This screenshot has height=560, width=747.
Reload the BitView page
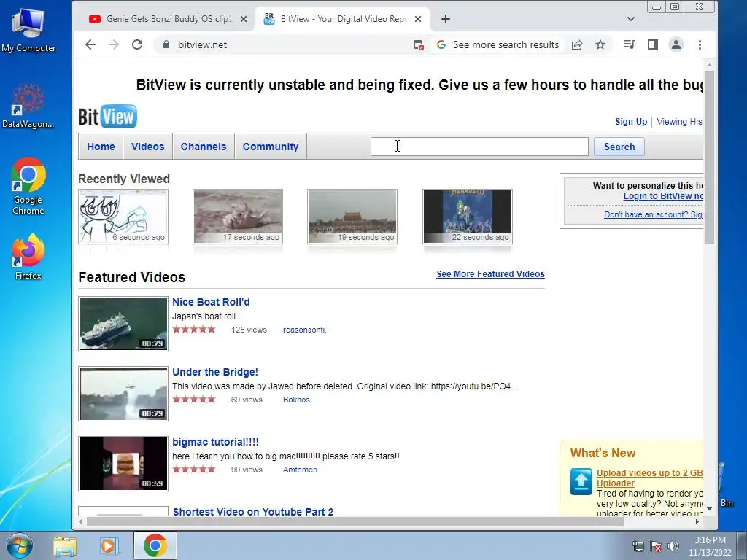[137, 44]
